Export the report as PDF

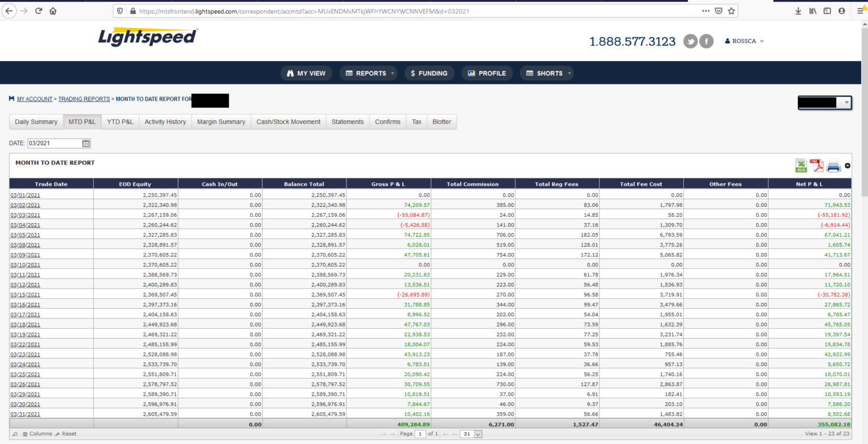point(818,165)
